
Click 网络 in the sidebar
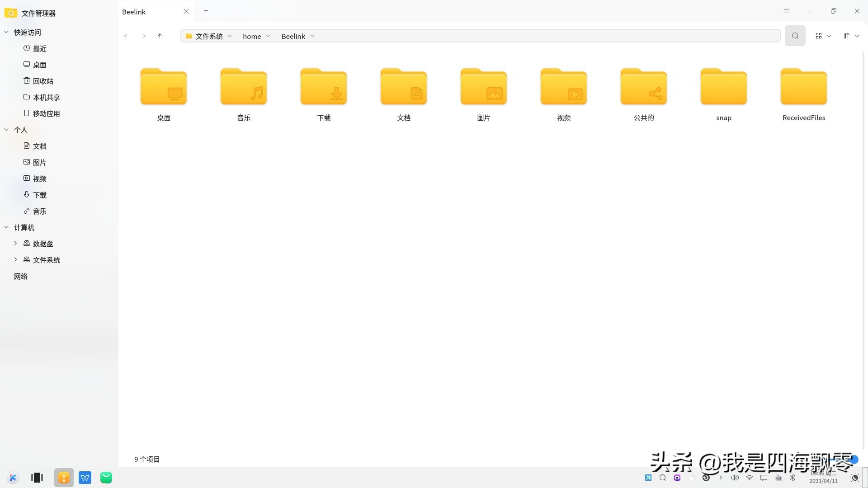click(x=21, y=276)
